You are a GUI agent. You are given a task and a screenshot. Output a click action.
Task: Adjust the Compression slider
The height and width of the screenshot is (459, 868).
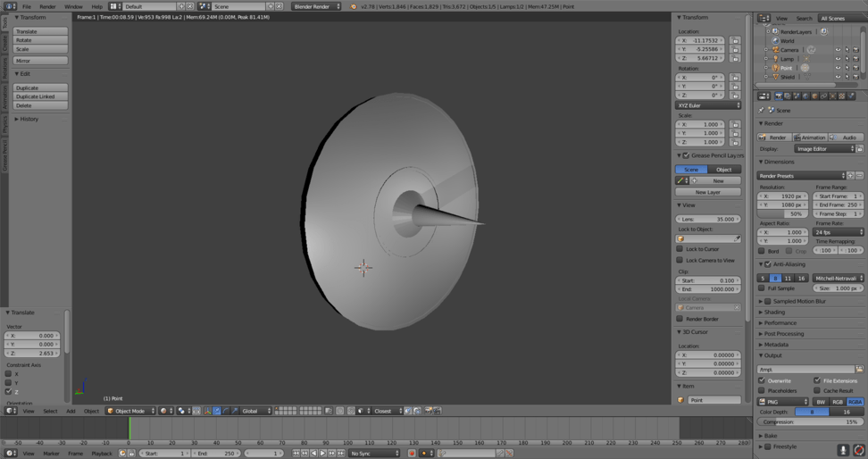point(810,422)
